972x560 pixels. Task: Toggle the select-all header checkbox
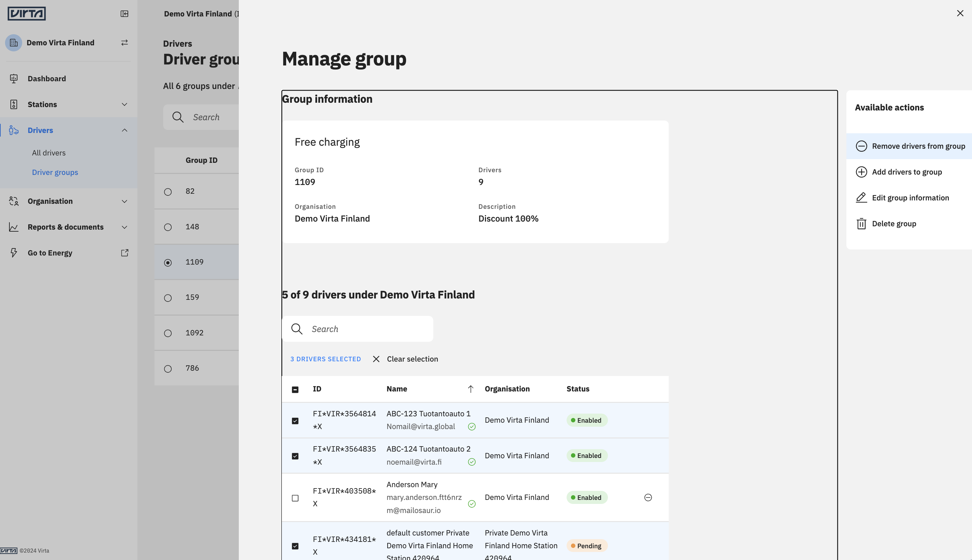(295, 389)
